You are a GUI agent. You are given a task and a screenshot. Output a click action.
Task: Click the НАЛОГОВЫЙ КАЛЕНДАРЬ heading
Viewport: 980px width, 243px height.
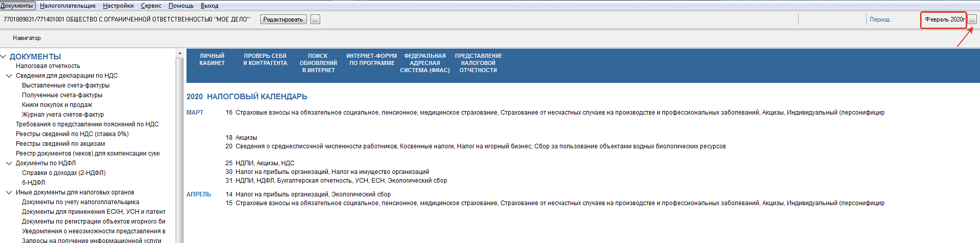coord(257,97)
